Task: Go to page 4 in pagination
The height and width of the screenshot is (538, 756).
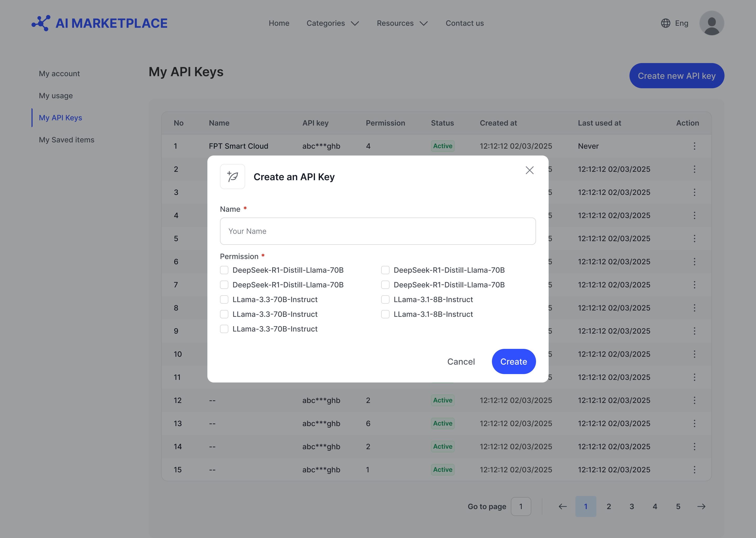Action: [655, 506]
